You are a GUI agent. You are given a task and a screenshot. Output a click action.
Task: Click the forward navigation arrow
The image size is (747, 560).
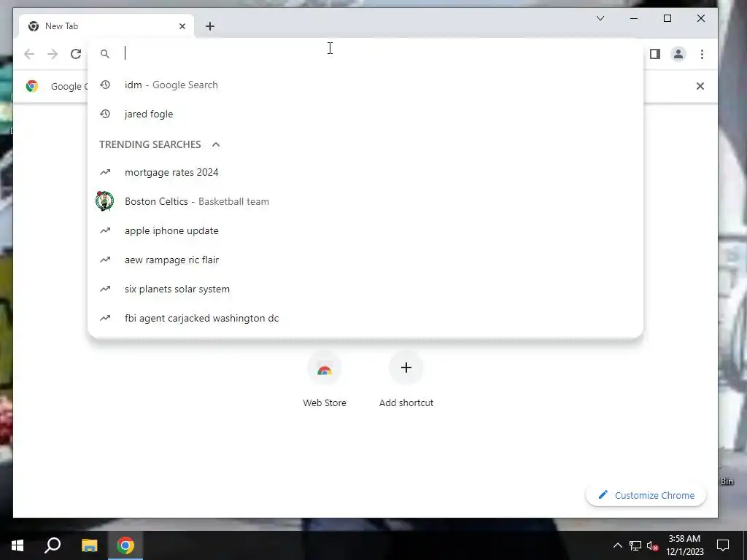[x=53, y=54]
